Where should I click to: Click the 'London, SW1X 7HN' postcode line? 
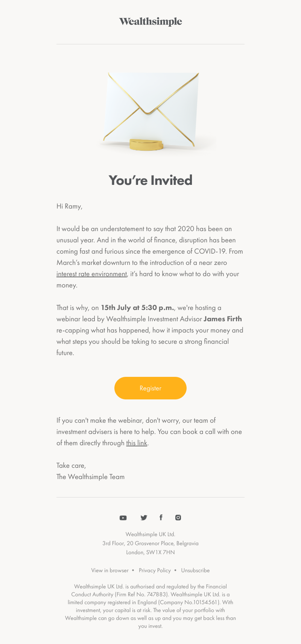[x=150, y=552]
